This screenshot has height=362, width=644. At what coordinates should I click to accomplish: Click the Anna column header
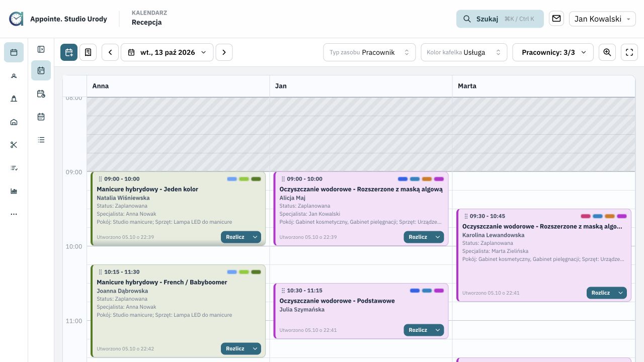(x=178, y=86)
